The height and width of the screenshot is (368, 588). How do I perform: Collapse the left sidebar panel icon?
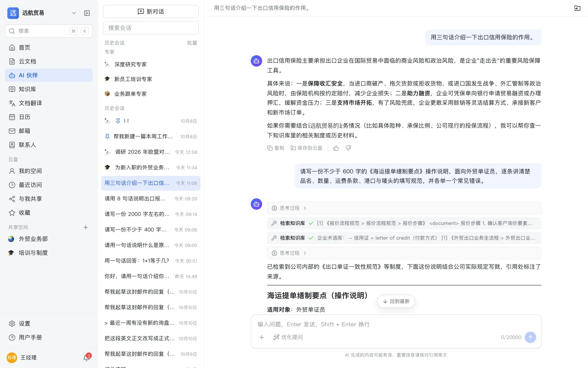pos(87,13)
